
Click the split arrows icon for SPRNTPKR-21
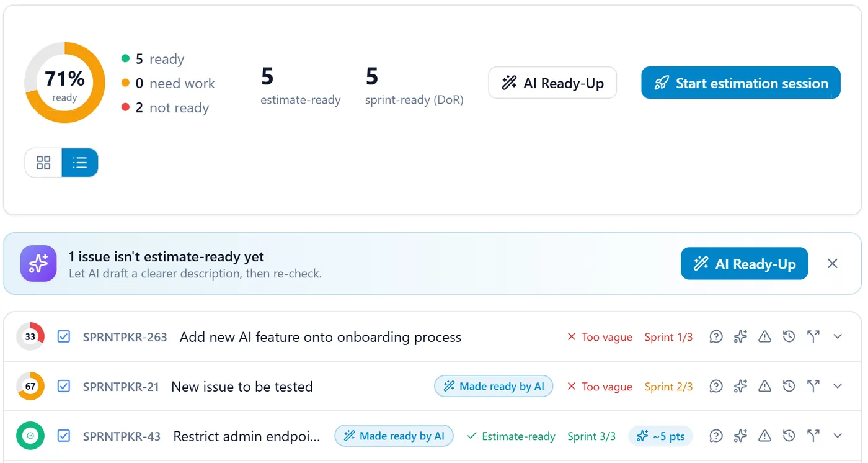813,387
